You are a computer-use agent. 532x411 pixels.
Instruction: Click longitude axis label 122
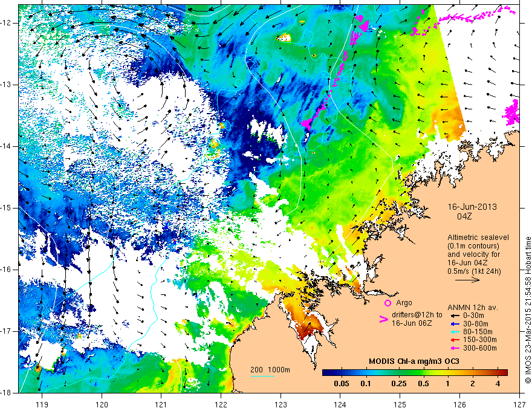221,404
